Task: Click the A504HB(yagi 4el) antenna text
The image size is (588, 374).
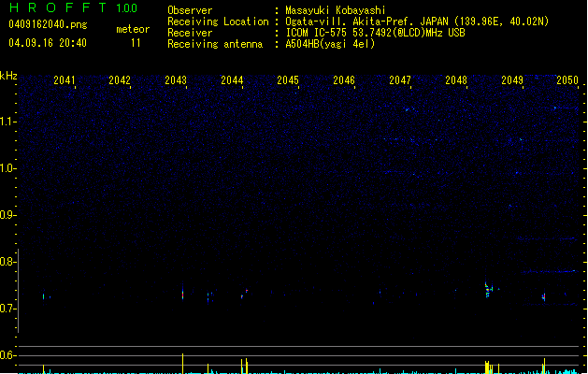Action: pyautogui.click(x=330, y=44)
